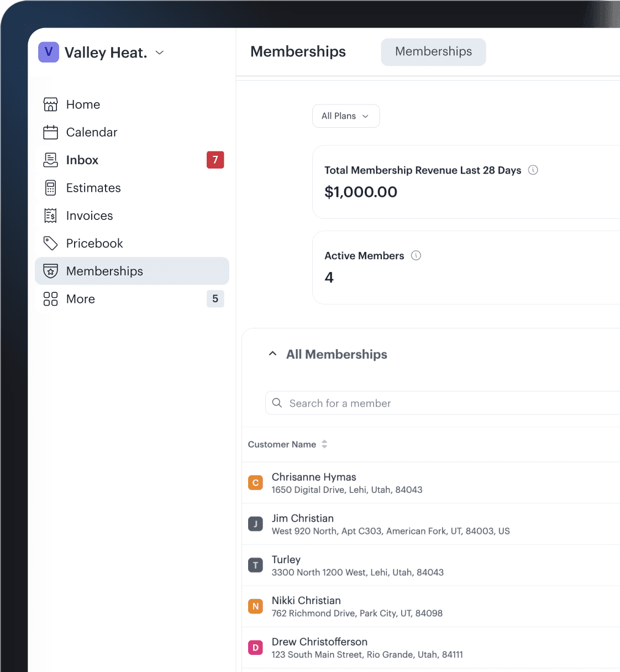Viewport: 620px width, 672px height.
Task: Open Turley member row
Action: click(431, 565)
